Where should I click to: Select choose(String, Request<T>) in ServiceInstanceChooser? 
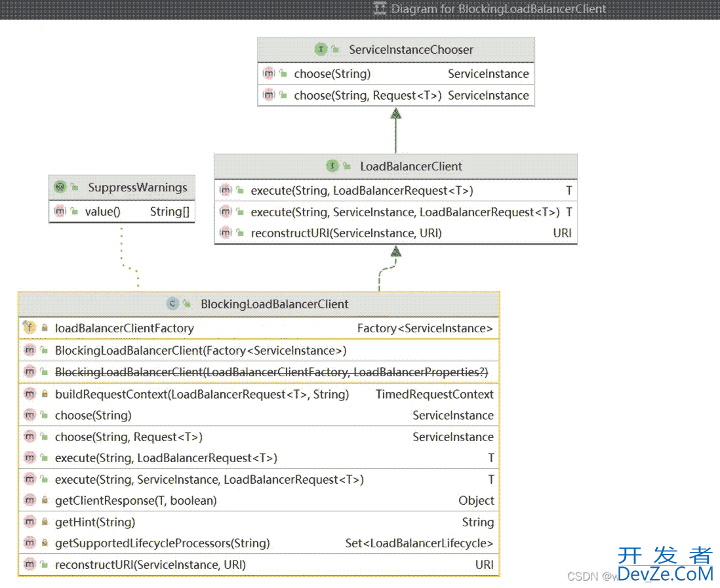pyautogui.click(x=396, y=95)
